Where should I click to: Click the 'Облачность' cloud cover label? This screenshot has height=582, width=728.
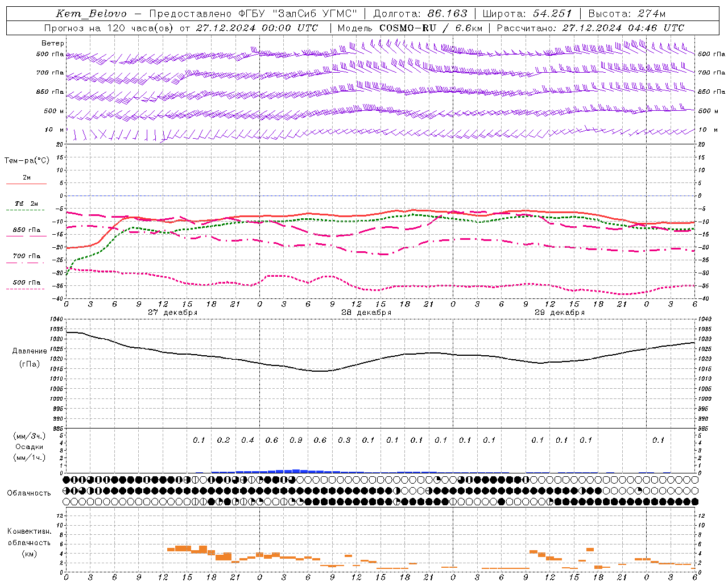coord(29,493)
